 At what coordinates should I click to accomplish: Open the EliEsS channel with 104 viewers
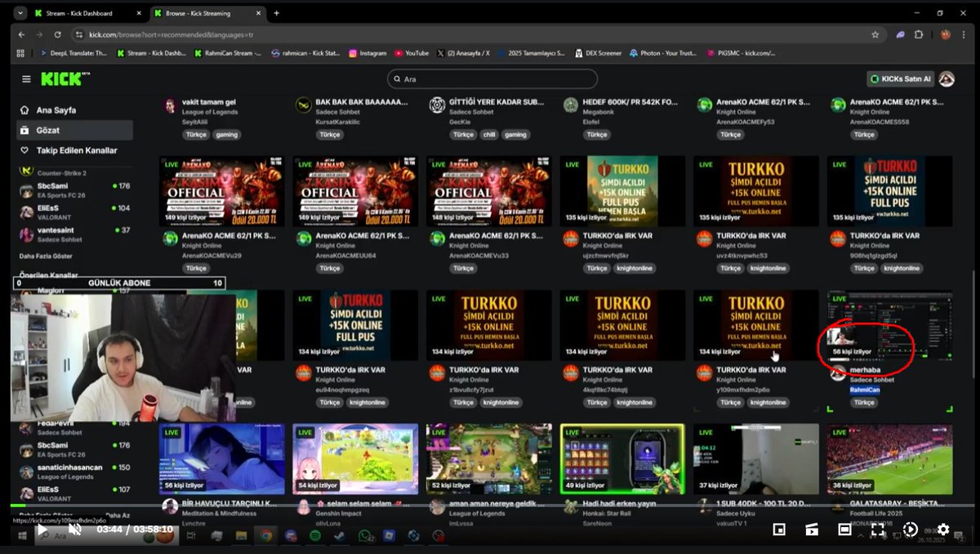pos(74,212)
